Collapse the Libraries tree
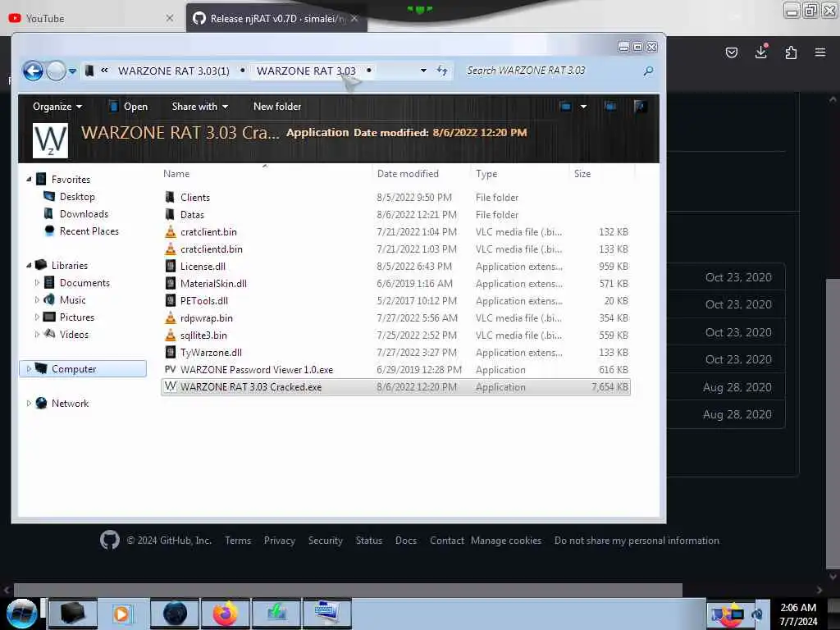This screenshot has height=630, width=840. tap(29, 265)
